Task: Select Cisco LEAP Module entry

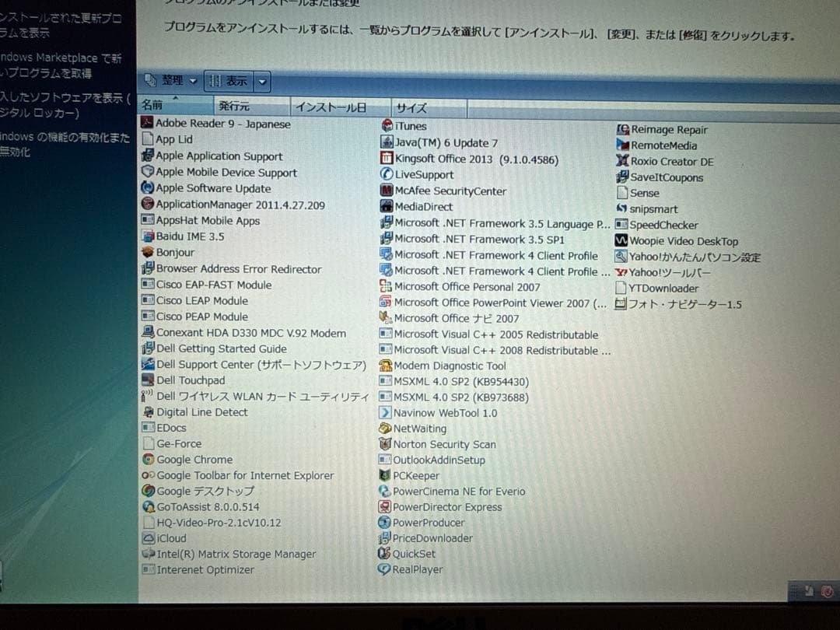Action: (x=195, y=300)
